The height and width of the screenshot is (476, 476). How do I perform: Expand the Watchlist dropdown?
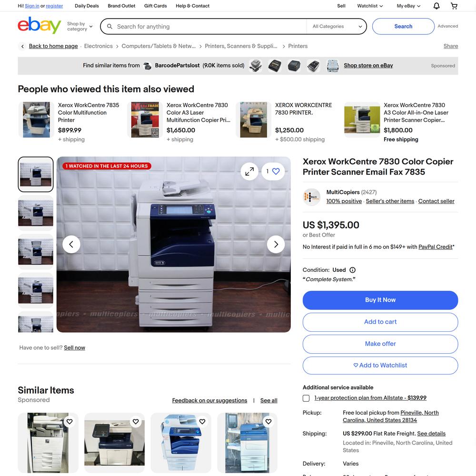tap(370, 6)
